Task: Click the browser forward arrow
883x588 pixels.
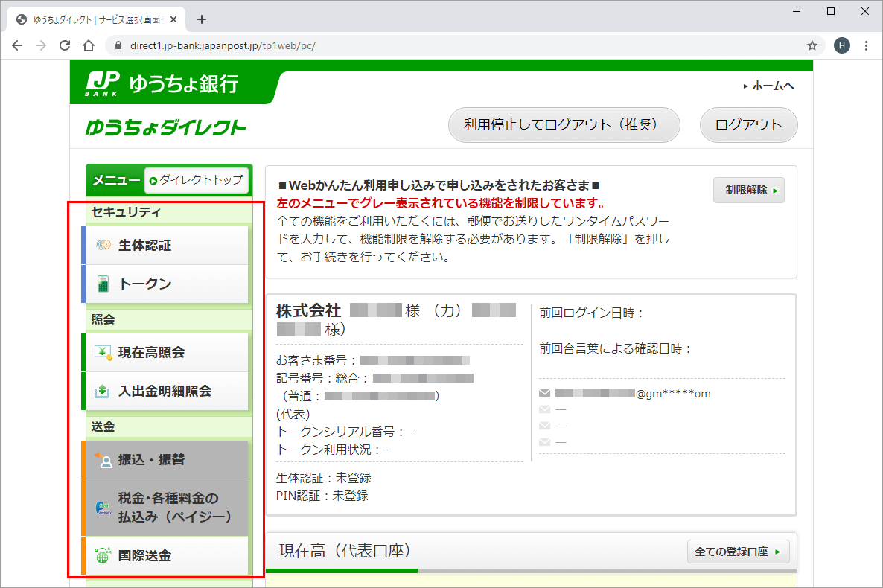Action: (41, 45)
